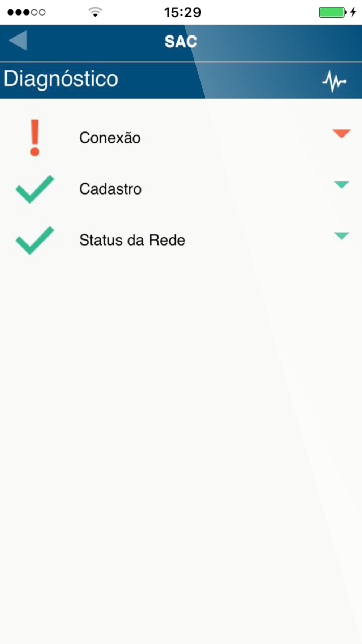Tap empty area below Status da Rede
362x644 pixels.
click(x=181, y=435)
